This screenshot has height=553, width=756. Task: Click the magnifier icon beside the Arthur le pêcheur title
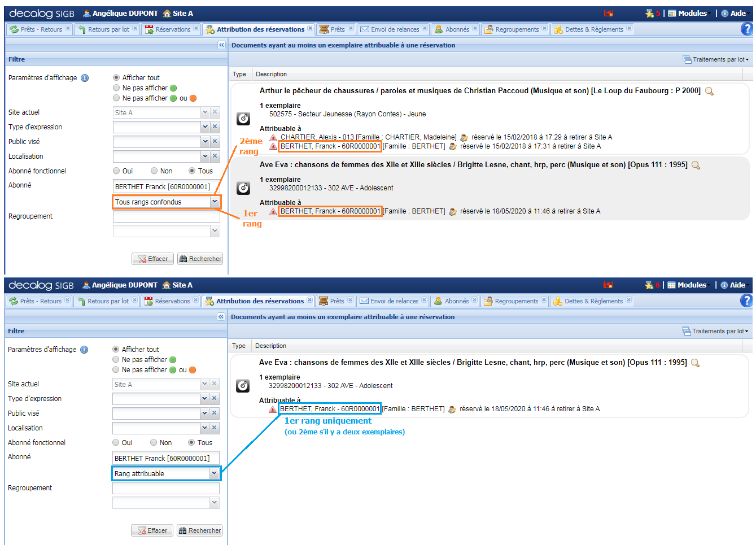tap(709, 92)
